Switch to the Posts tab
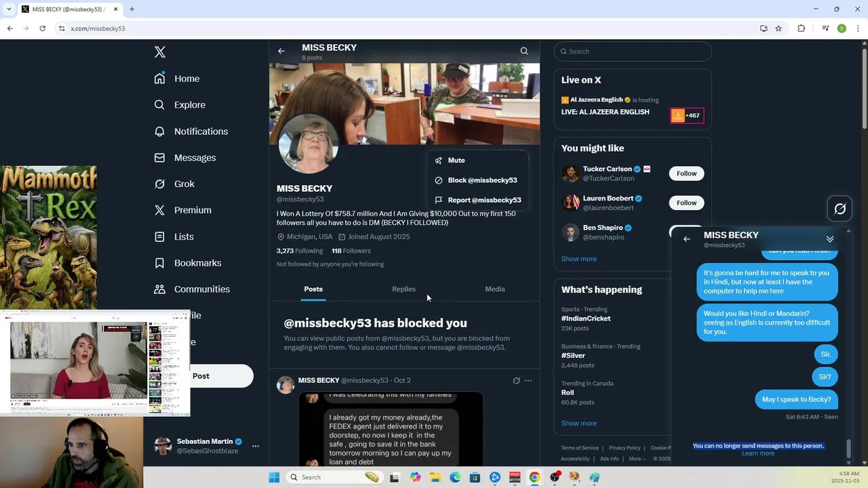868x488 pixels. pyautogui.click(x=313, y=289)
